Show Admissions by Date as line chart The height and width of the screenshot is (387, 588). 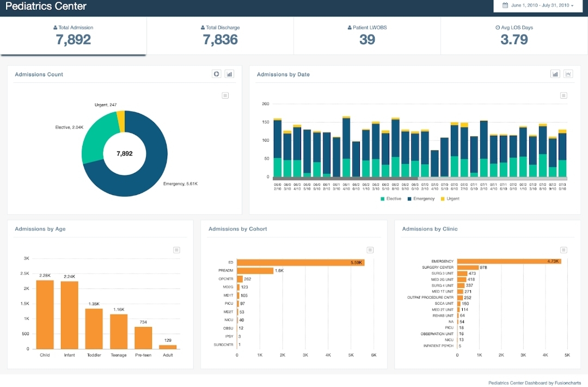(568, 74)
